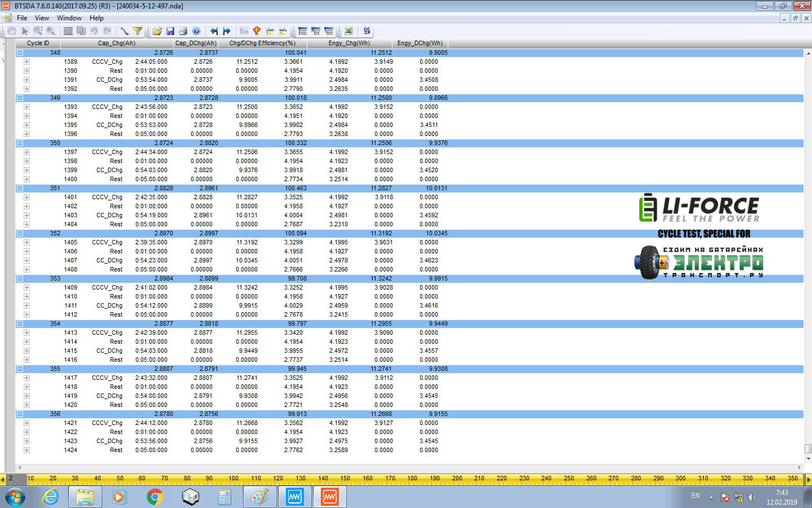Go to previous with blue left arrow
The height and width of the screenshot is (508, 812).
point(214,31)
